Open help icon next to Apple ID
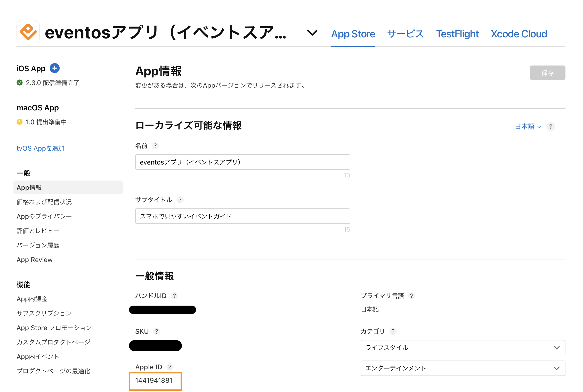 (x=170, y=367)
